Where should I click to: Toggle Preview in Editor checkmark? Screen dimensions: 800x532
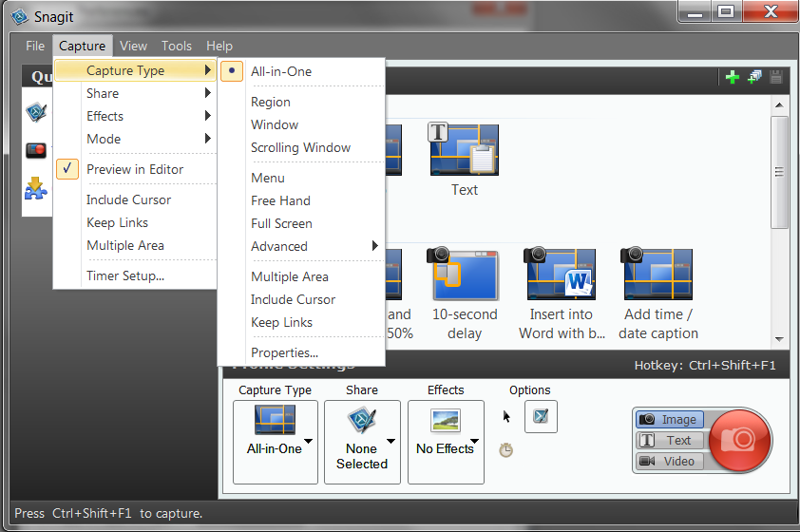click(x=135, y=169)
